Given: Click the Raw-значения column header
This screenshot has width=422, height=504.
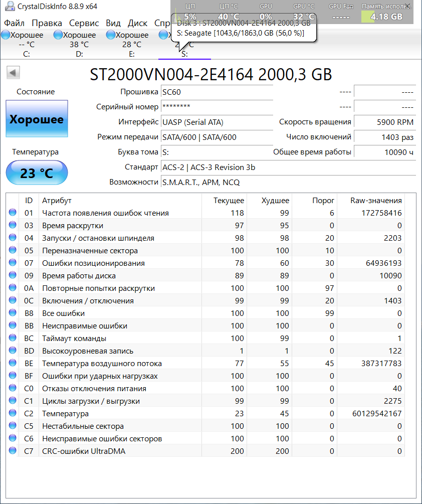Looking at the screenshot, I should click(376, 201).
